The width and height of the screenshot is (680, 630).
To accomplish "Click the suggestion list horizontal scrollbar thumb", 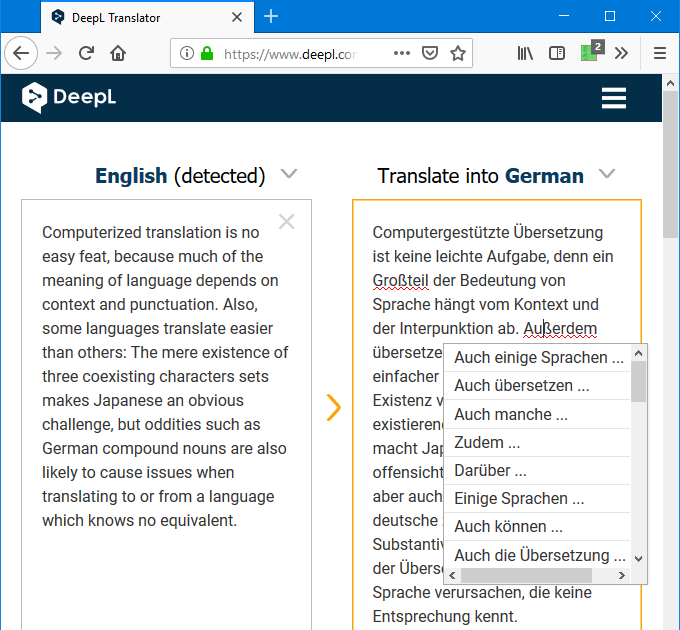I will [x=526, y=575].
